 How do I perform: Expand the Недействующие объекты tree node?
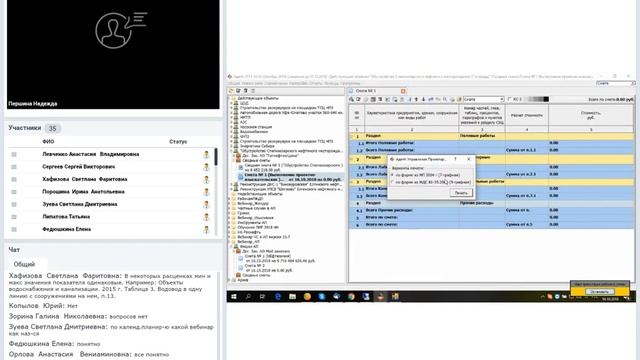point(229,194)
